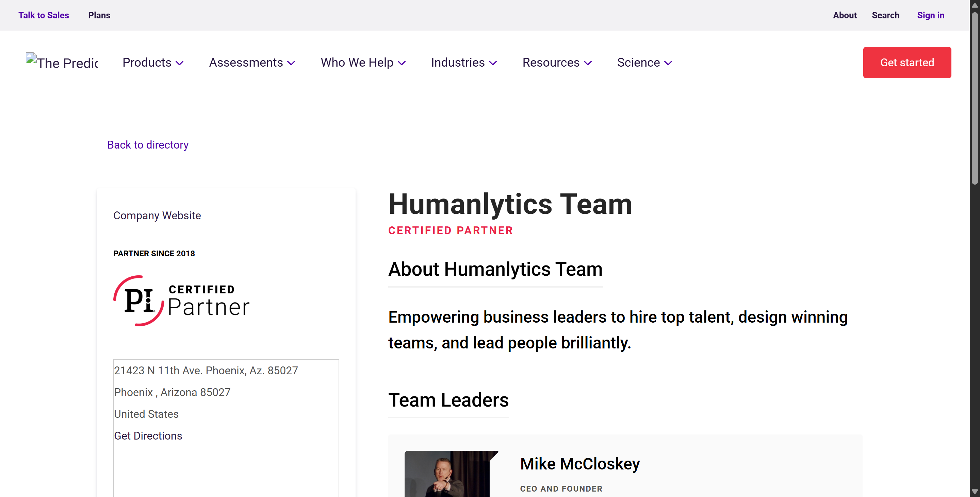Select the Humanlytics Team heading

(x=510, y=204)
